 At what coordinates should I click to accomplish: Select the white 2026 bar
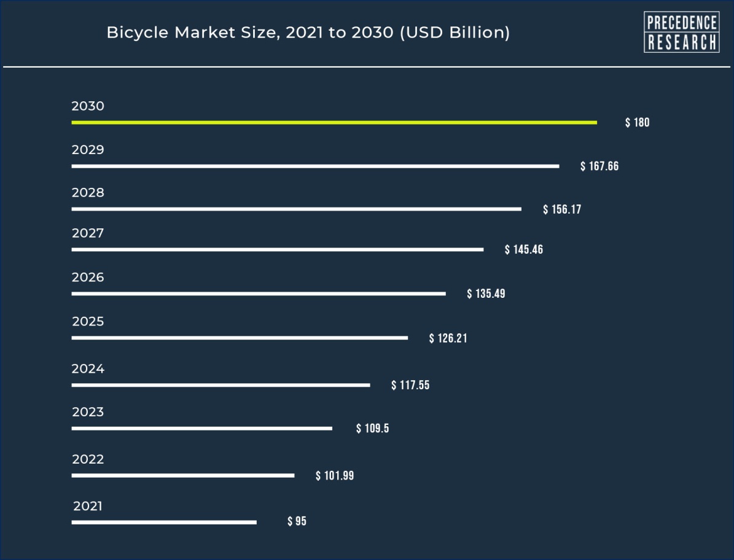pyautogui.click(x=258, y=294)
